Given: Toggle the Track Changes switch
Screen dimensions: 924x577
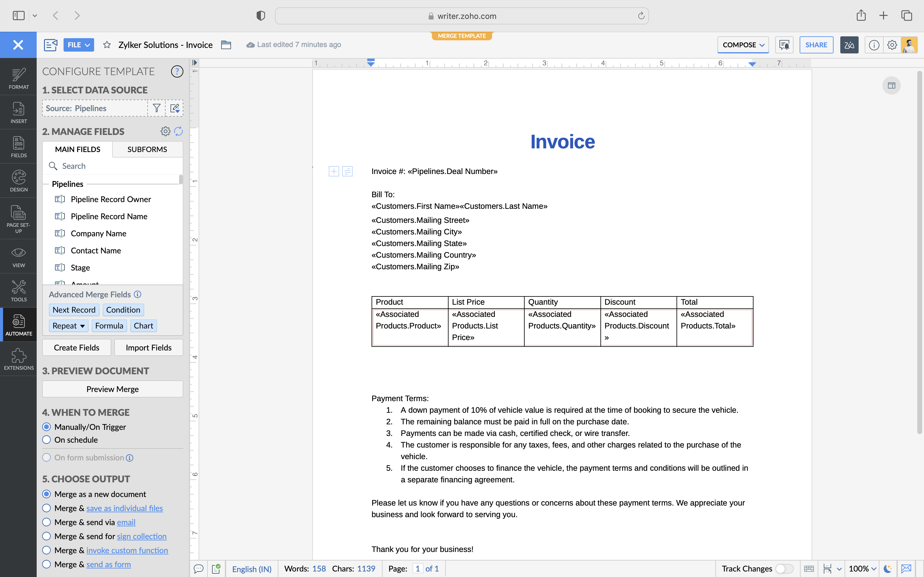Looking at the screenshot, I should (x=784, y=568).
